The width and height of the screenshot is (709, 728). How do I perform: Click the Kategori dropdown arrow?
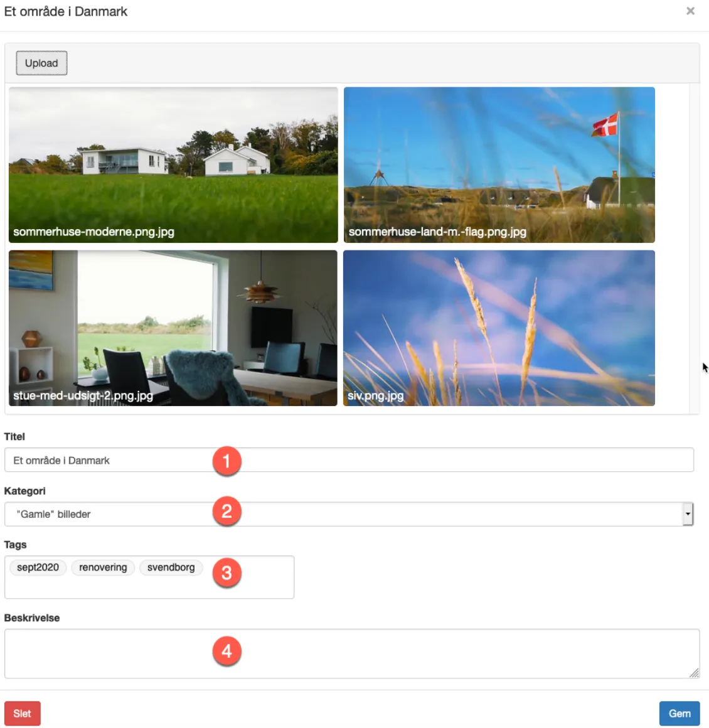688,514
